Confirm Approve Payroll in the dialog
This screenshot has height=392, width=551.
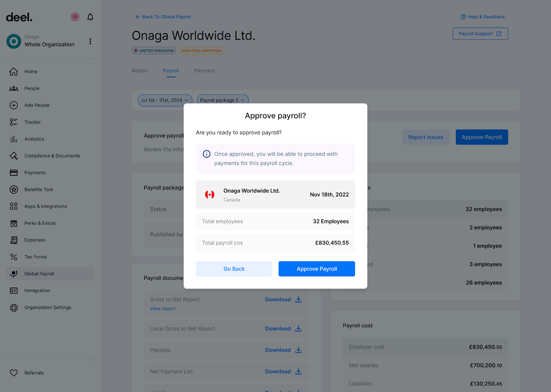click(x=317, y=269)
